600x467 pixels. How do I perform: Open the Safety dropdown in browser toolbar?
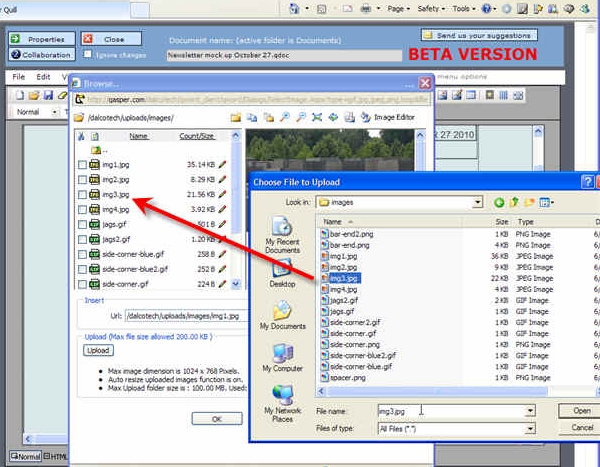click(x=431, y=8)
